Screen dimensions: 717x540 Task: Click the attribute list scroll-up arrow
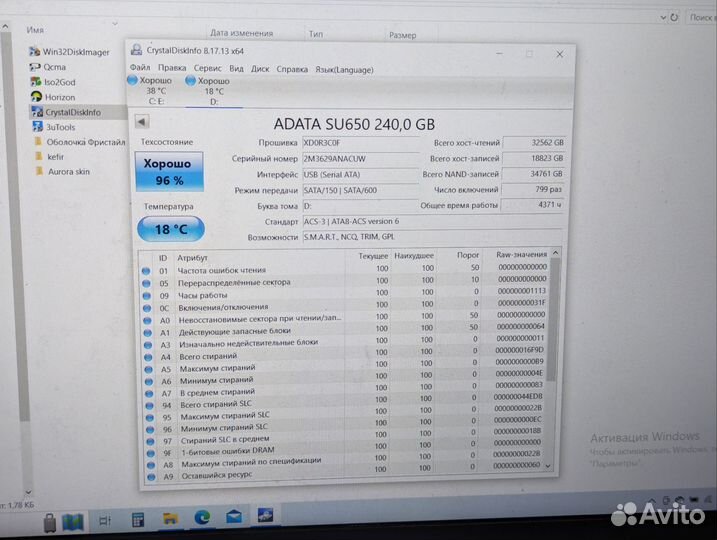pyautogui.click(x=556, y=253)
